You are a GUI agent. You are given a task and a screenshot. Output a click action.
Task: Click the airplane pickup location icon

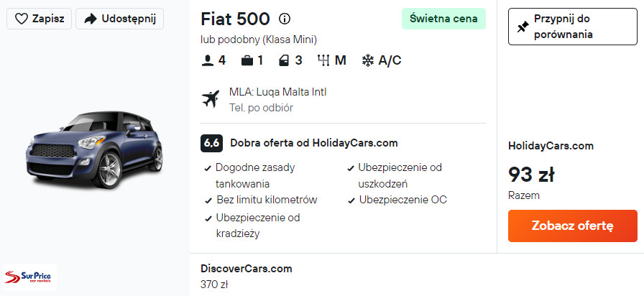(211, 99)
